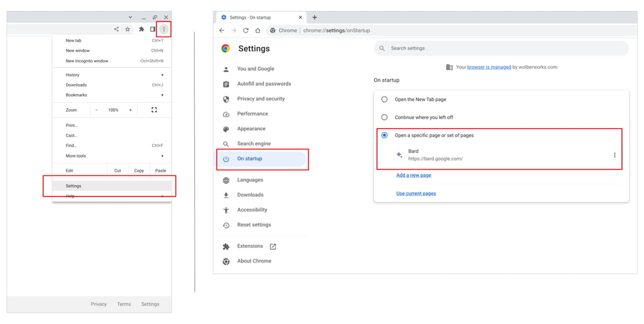Image resolution: width=644 pixels, height=324 pixels.
Task: Click the browser forward arrow
Action: pyautogui.click(x=234, y=30)
